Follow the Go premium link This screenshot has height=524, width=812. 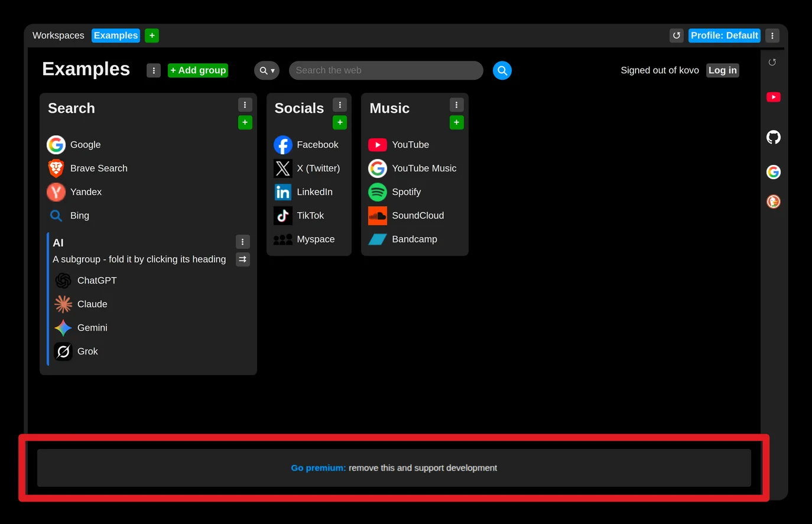pos(318,468)
